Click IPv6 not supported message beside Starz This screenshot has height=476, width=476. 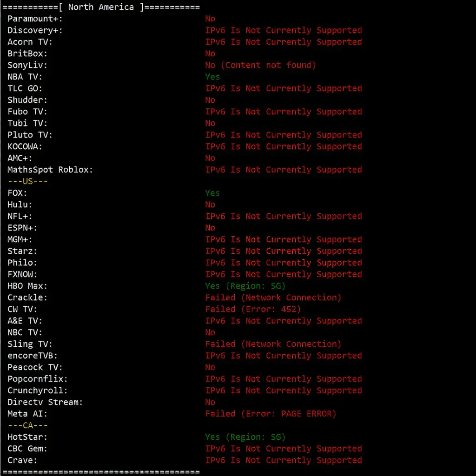[x=284, y=251]
